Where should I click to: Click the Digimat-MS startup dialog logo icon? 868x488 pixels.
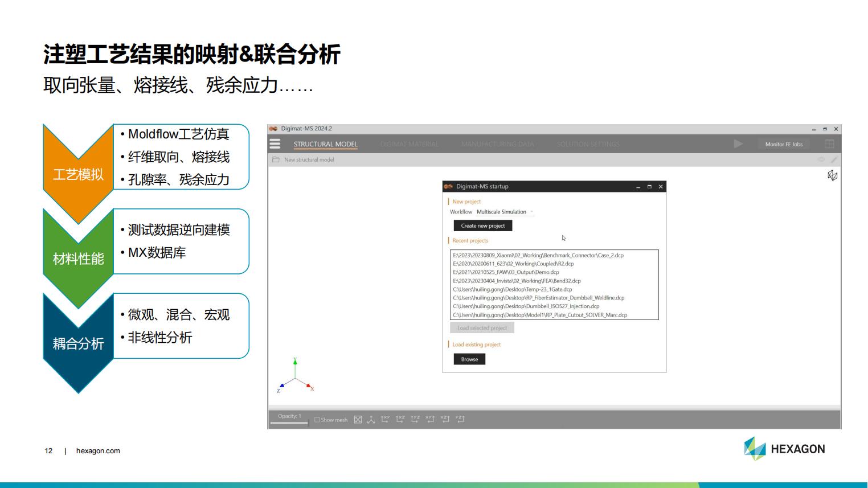coord(448,186)
